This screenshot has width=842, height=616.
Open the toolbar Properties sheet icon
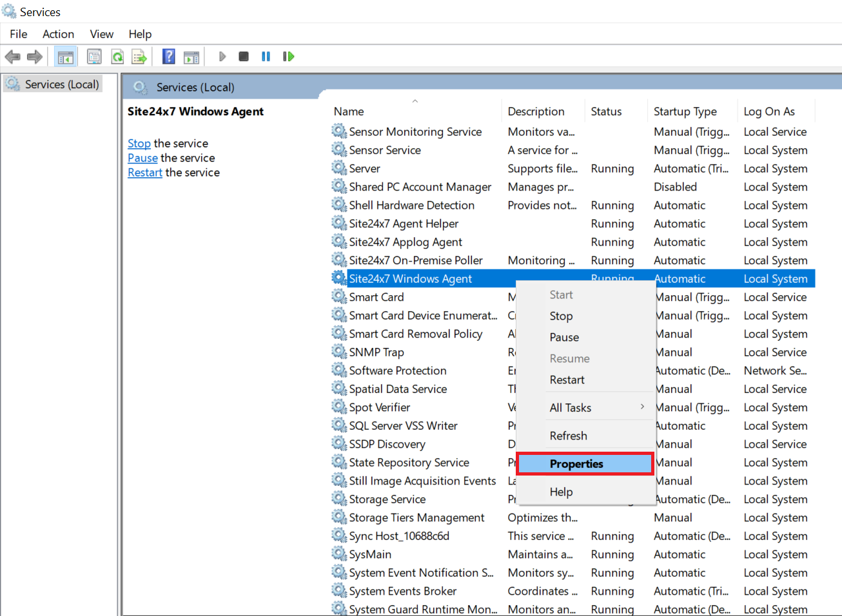coord(94,57)
